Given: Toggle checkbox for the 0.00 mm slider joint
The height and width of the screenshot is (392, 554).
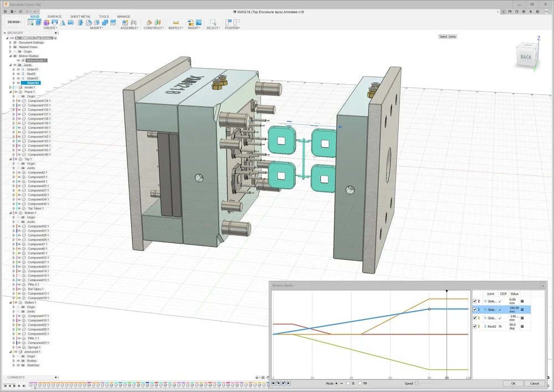Looking at the screenshot, I should click(475, 301).
